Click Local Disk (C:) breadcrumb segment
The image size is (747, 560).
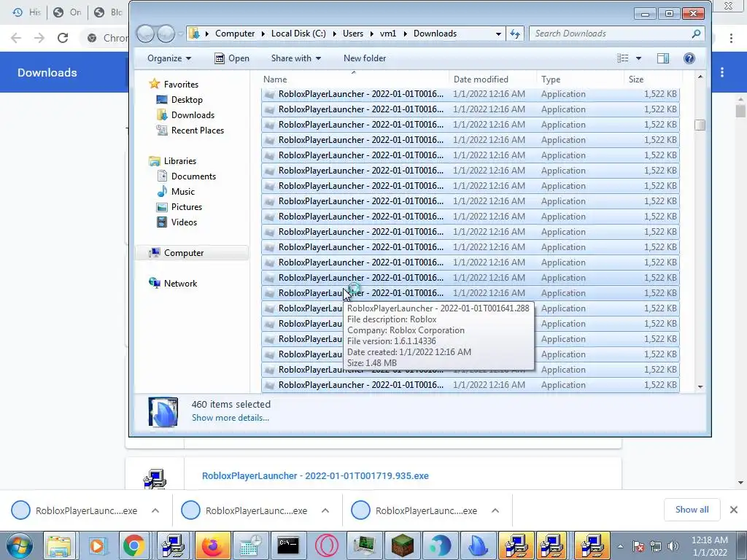[298, 34]
